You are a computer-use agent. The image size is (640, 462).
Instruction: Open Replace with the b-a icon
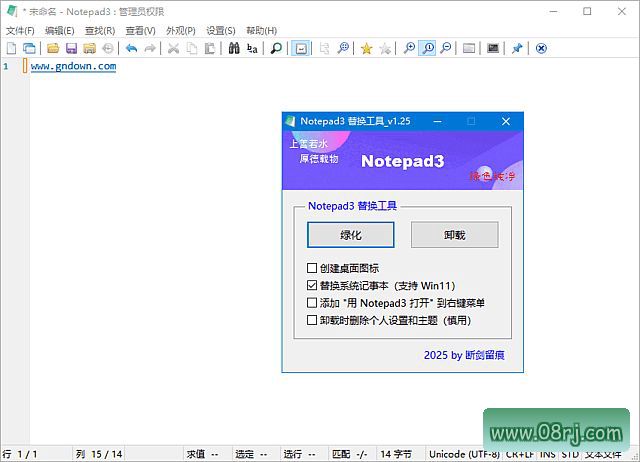(x=252, y=49)
